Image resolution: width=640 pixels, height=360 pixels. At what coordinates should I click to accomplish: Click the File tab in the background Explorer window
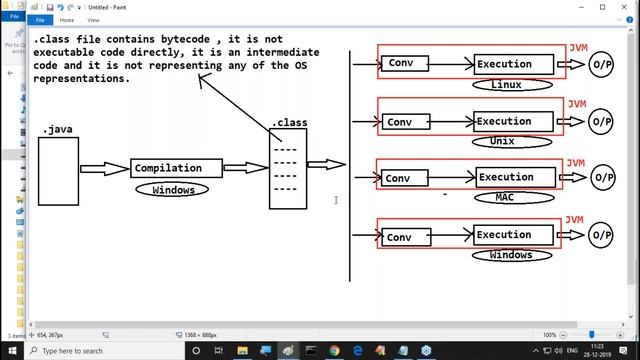(x=14, y=16)
